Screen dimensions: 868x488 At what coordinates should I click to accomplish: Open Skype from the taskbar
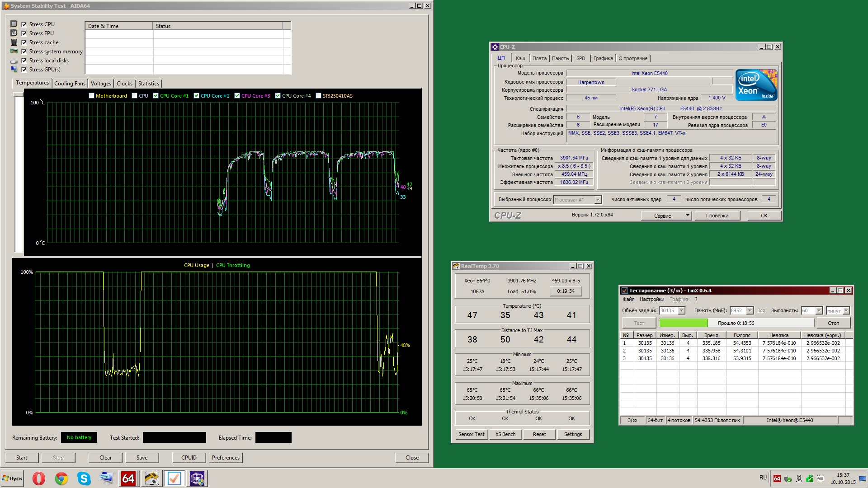(84, 479)
